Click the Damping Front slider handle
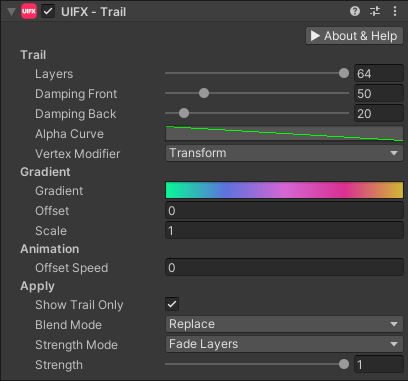 (x=204, y=93)
